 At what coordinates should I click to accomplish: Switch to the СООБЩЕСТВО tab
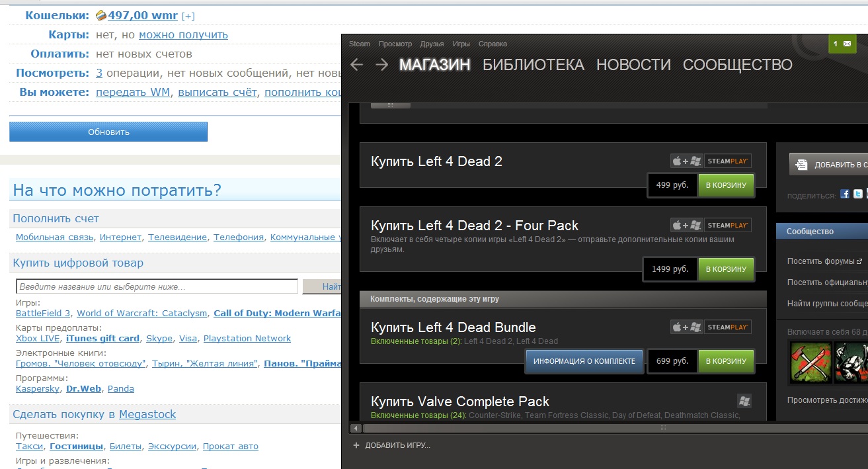click(x=738, y=65)
